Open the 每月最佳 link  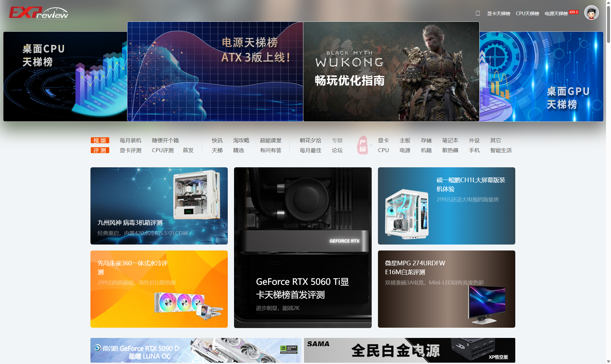click(x=311, y=150)
